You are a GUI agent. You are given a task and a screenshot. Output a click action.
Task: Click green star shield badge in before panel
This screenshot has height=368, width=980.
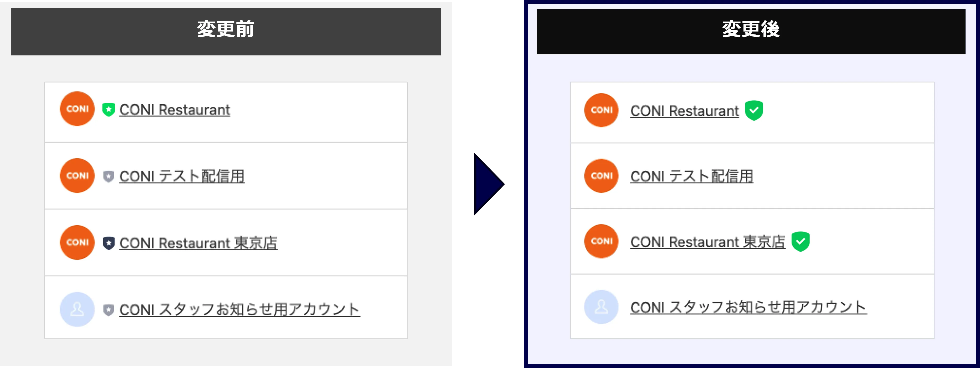pyautogui.click(x=109, y=110)
